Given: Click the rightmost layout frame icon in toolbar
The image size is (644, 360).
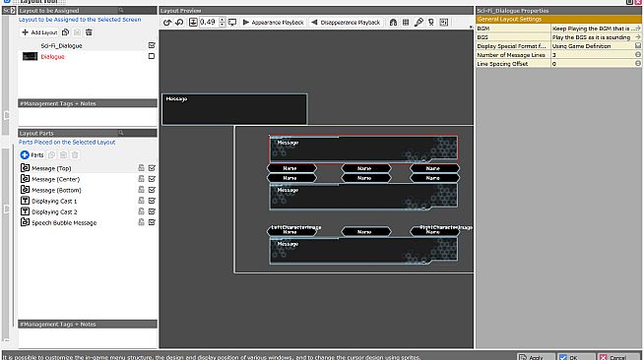Looking at the screenshot, I should pos(444,23).
